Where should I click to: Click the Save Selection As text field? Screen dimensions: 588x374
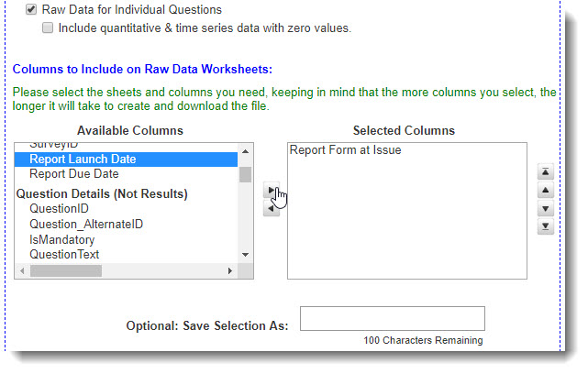click(x=392, y=318)
